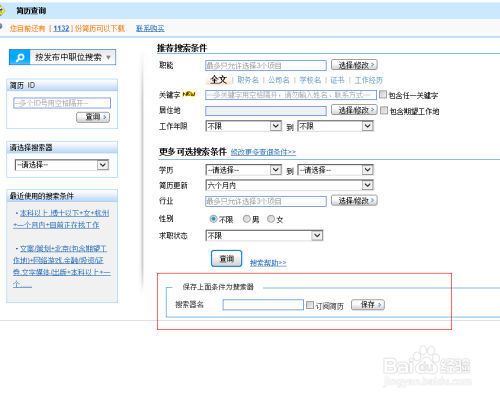Open recent search starting with 本科以上

point(61,219)
